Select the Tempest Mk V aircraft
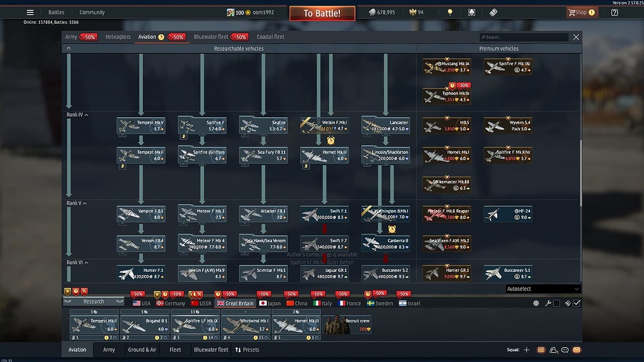The height and width of the screenshot is (362, 644). [x=141, y=126]
